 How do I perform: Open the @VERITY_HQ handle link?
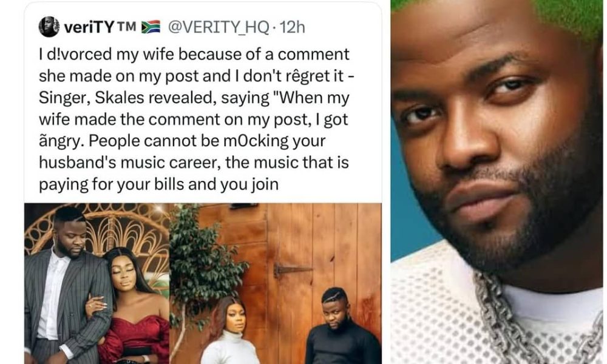point(219,27)
